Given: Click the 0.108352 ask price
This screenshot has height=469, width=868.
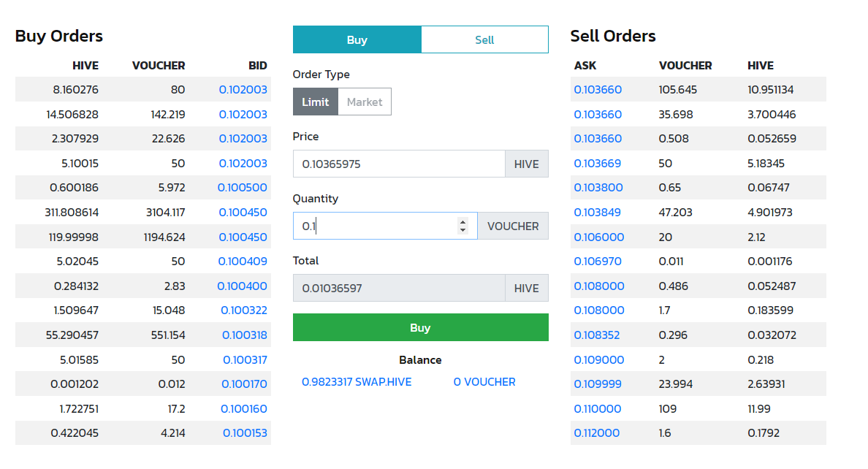Looking at the screenshot, I should click(x=597, y=335).
